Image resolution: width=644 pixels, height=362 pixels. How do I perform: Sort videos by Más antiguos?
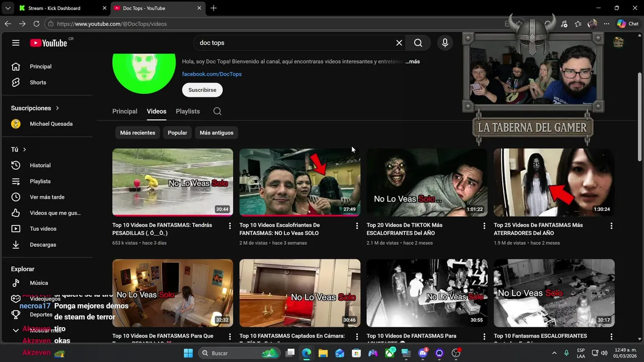click(216, 133)
